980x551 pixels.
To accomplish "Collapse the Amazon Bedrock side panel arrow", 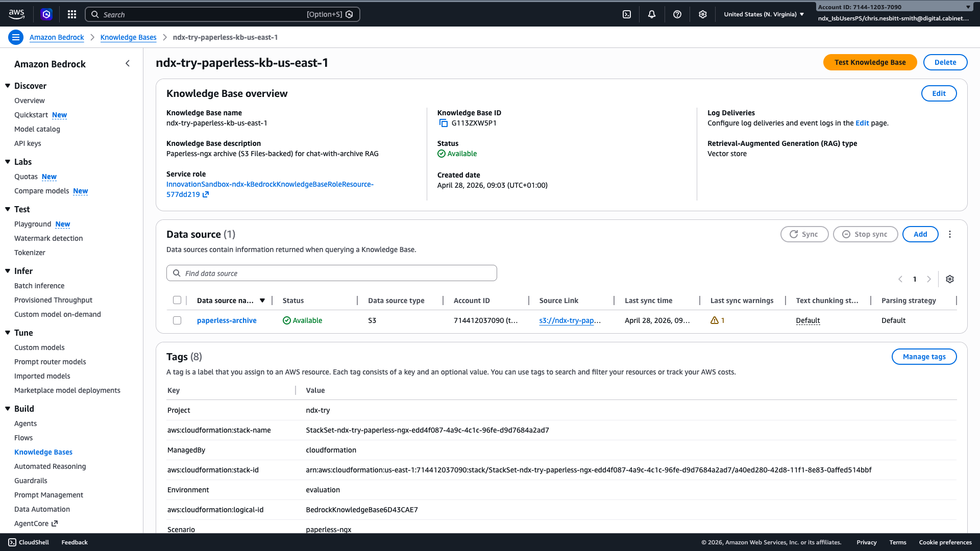I will click(x=128, y=64).
